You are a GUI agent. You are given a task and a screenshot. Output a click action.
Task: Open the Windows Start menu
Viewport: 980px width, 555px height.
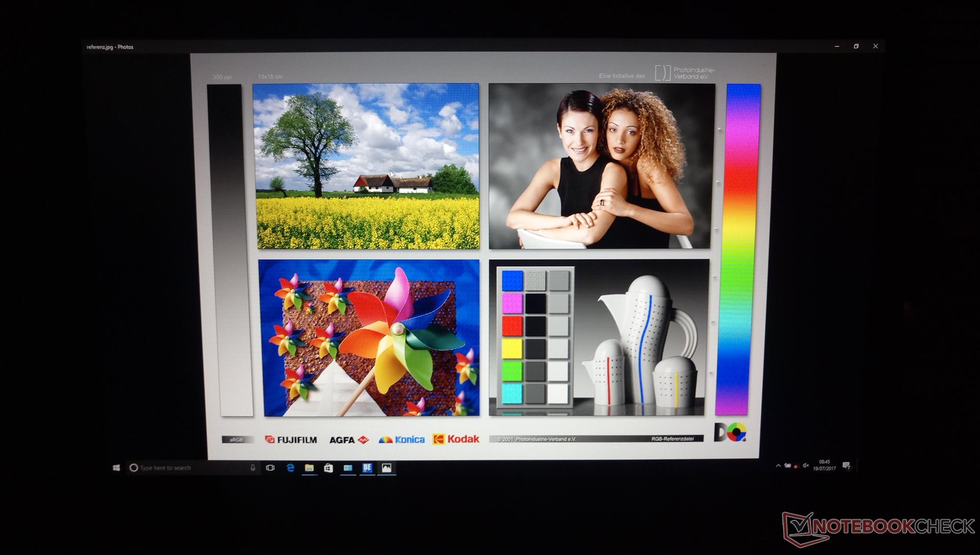click(116, 468)
